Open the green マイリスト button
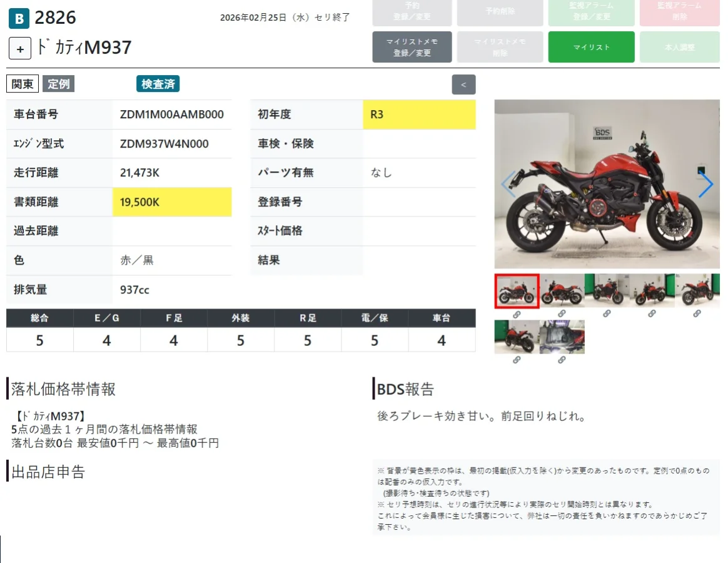Screen dimensions: 728x563 (x=591, y=47)
